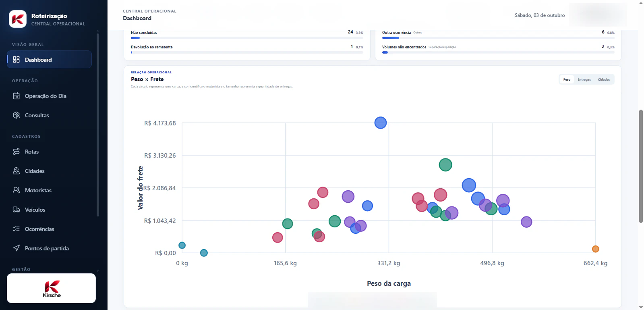Select the Cidades tab in chart header

coord(604,79)
